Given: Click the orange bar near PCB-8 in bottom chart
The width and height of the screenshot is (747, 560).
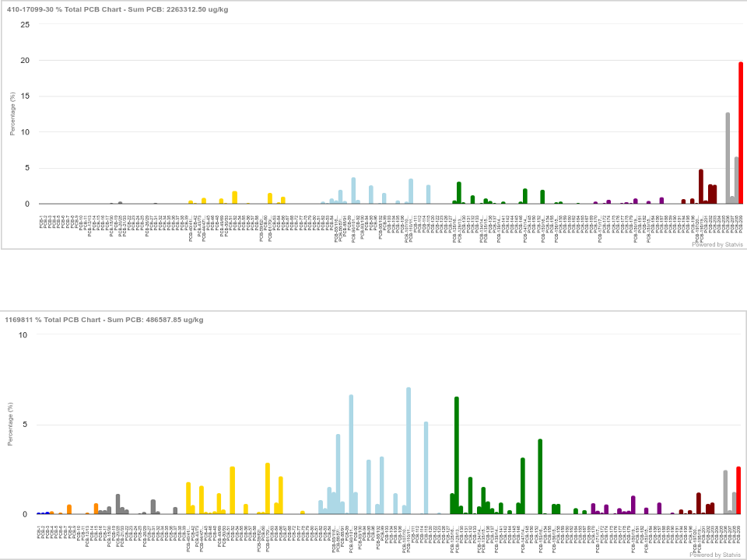Looking at the screenshot, I should click(69, 510).
